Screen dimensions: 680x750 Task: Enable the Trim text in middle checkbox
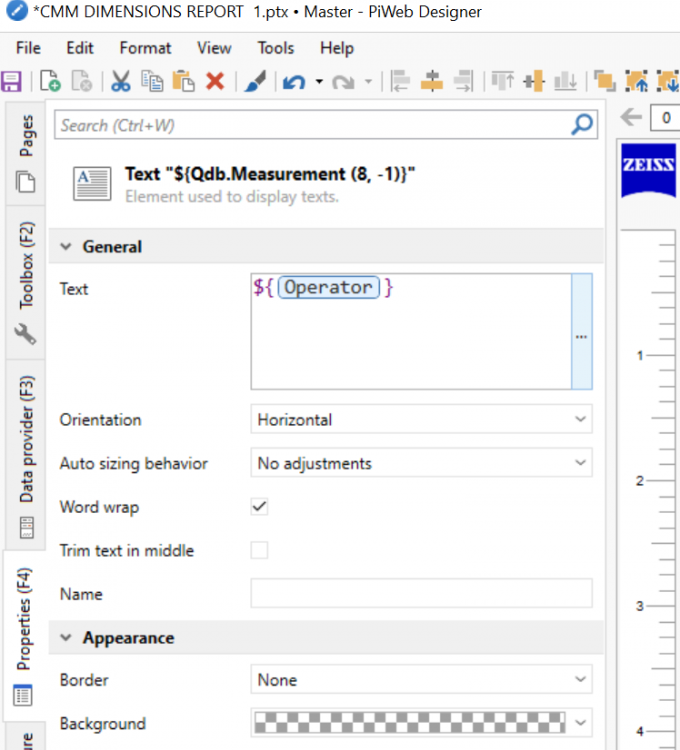pyautogui.click(x=259, y=550)
